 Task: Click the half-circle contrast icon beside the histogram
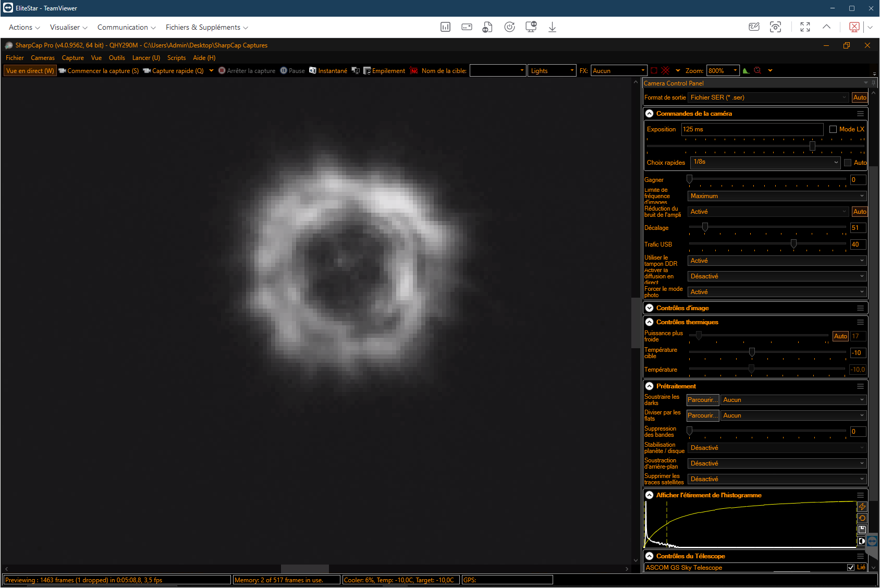click(x=862, y=541)
